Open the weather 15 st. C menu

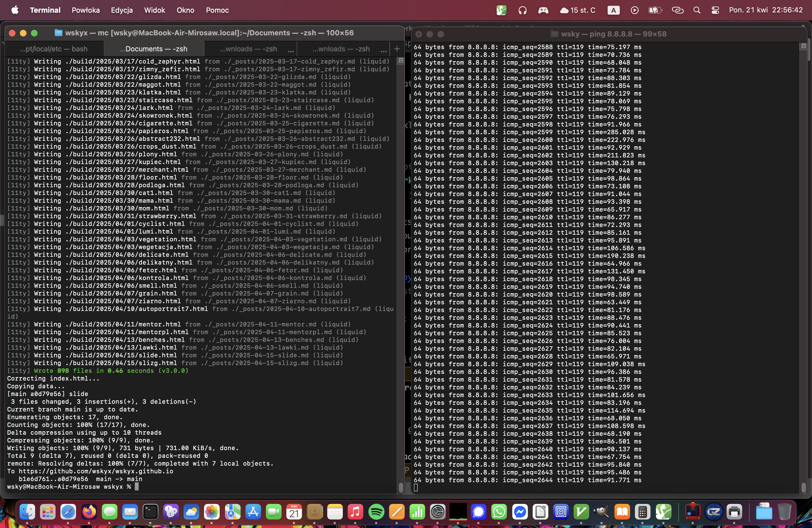pos(578,10)
